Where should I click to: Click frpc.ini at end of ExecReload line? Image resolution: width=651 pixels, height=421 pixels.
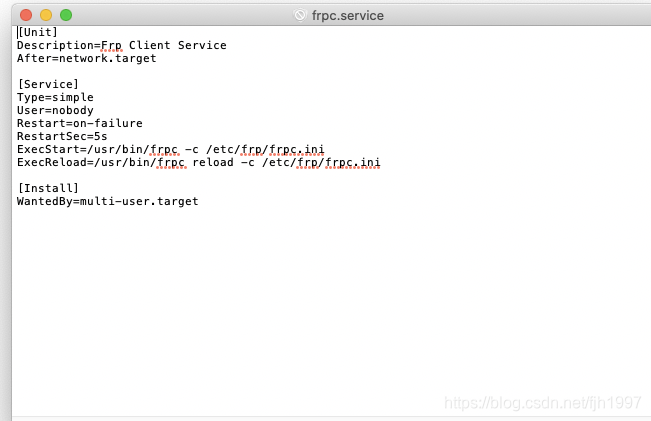pos(356,162)
